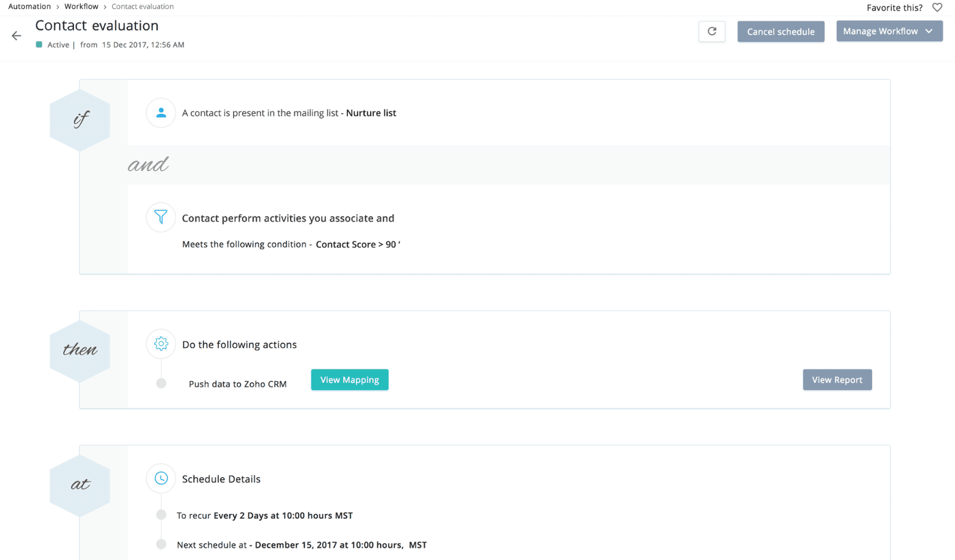Click the refresh workflow icon
The height and width of the screenshot is (560, 955).
tap(712, 32)
